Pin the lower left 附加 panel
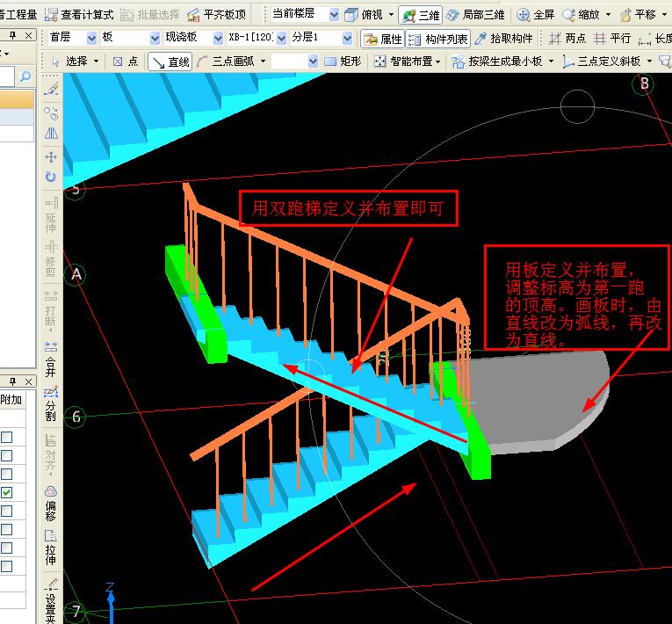This screenshot has width=672, height=624. [x=12, y=381]
